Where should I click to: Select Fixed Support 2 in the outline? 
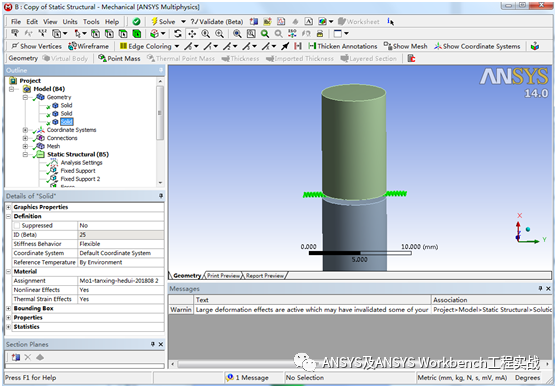click(80, 179)
